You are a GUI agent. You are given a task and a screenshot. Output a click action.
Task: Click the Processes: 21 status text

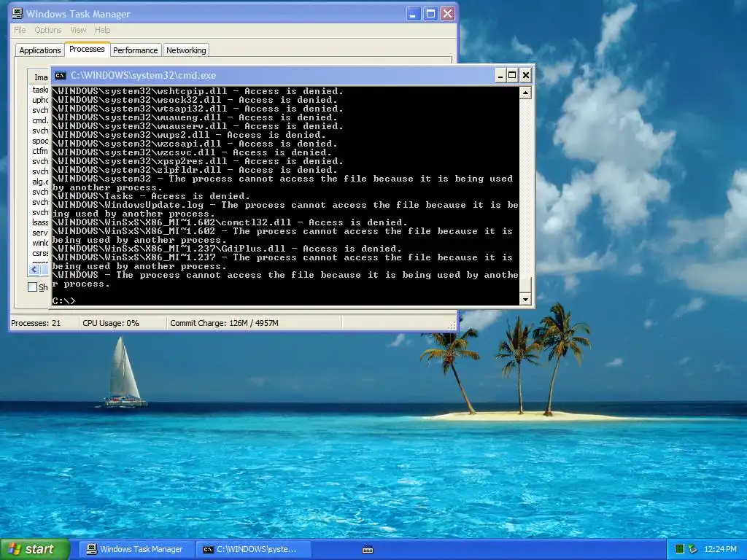click(36, 323)
